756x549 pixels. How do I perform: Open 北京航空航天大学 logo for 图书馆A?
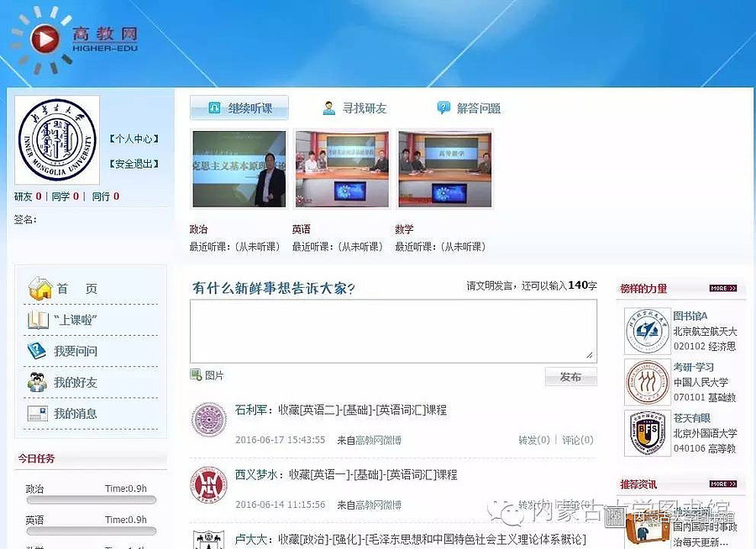click(647, 331)
